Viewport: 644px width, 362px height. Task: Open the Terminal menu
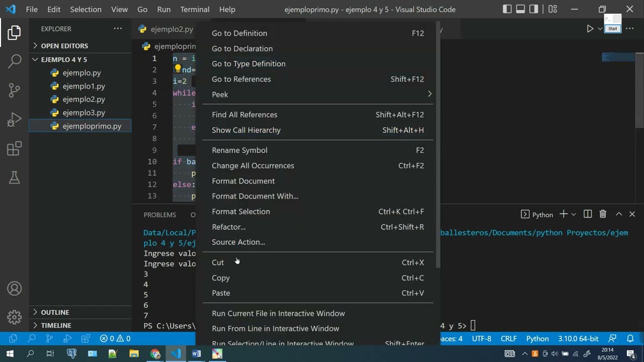pos(195,9)
